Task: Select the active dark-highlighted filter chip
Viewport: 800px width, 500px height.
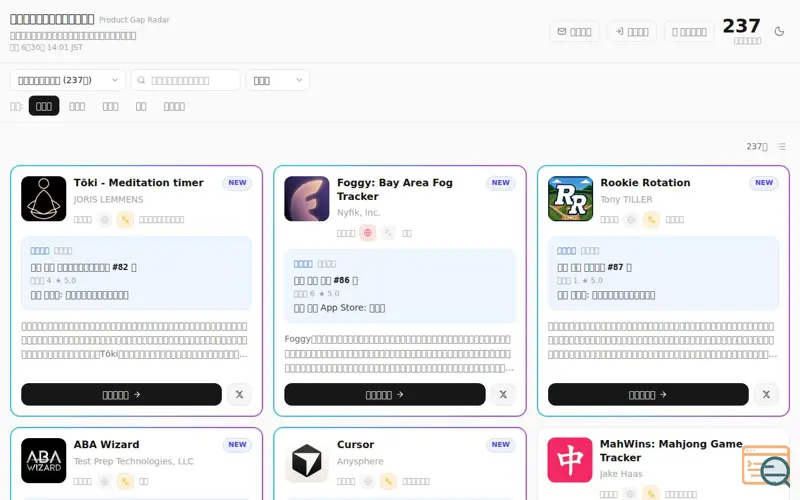Action: point(44,106)
